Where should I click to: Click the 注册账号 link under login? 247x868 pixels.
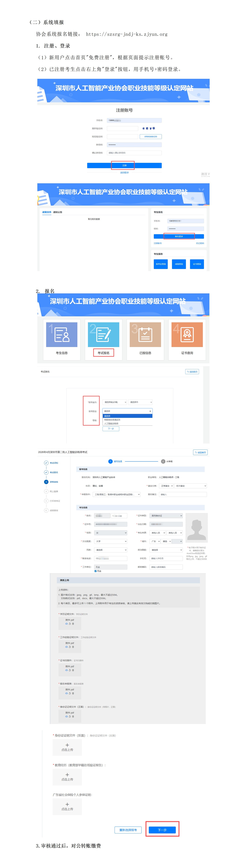[158, 243]
